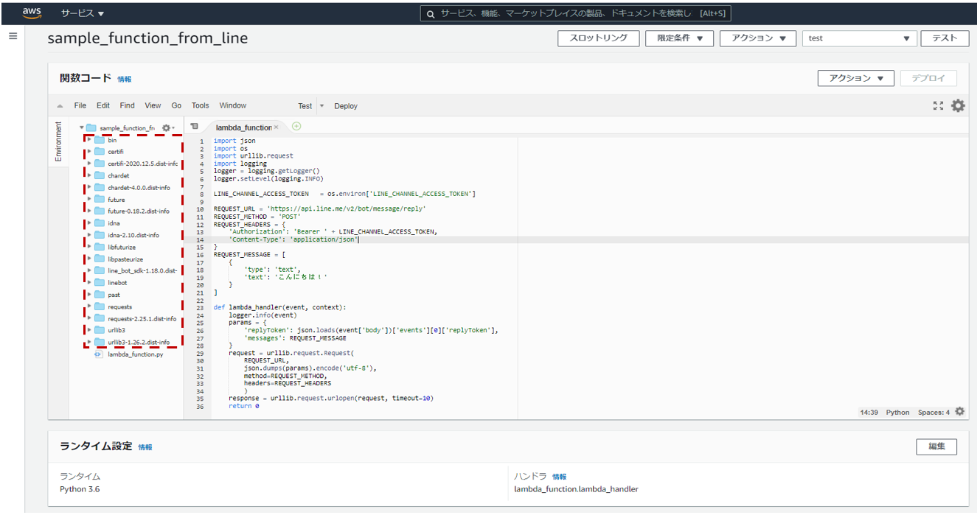Click the bin folder icon

[x=100, y=140]
